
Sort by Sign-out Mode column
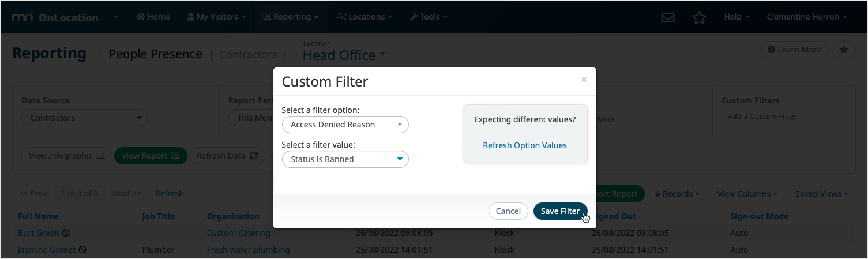759,216
